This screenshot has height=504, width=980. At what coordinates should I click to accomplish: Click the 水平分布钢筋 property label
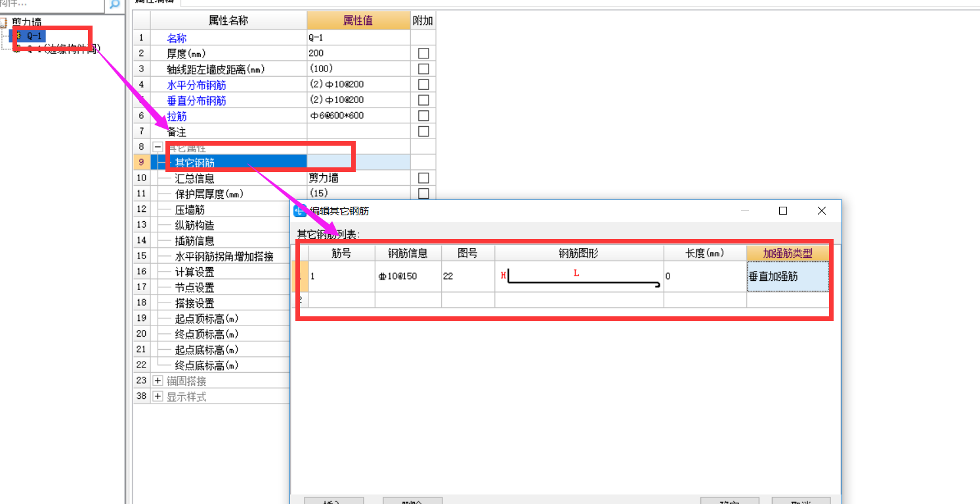(x=196, y=85)
